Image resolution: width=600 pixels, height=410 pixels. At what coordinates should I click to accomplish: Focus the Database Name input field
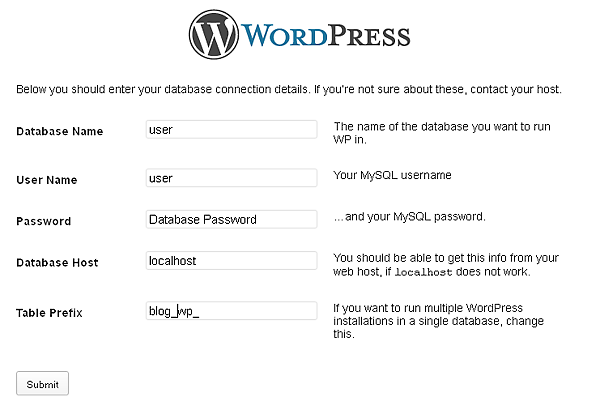232,129
